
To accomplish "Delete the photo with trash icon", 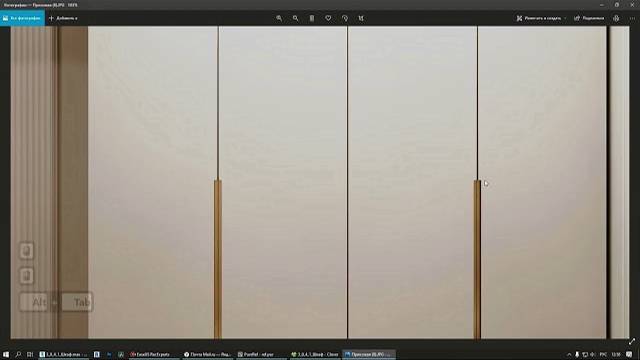I will coord(312,18).
